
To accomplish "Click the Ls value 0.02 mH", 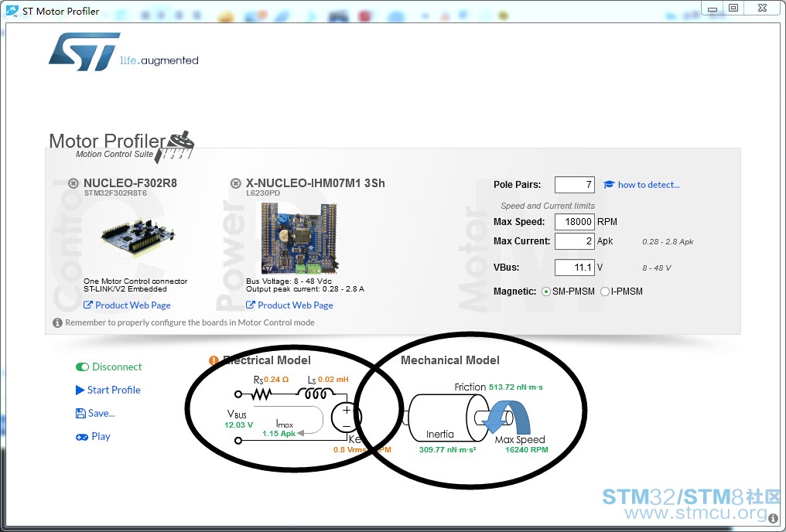I will 333,379.
